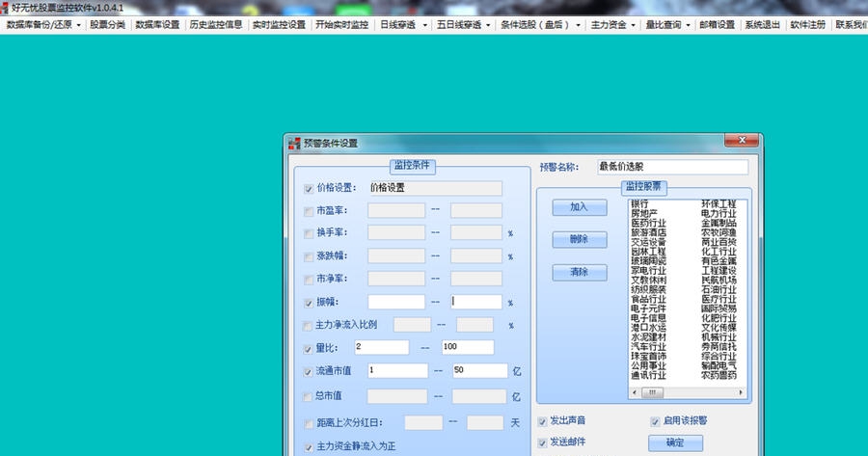
Task: Select 银行 in the 监控股票 list
Action: [639, 204]
